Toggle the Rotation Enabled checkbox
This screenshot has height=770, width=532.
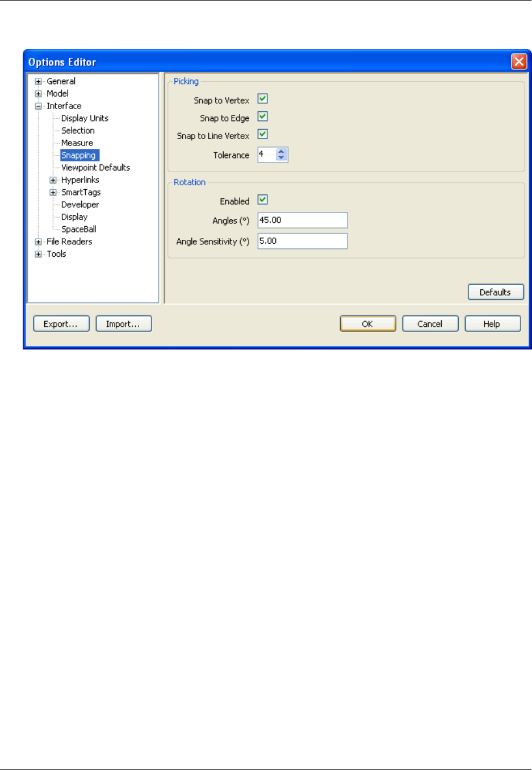tap(263, 199)
